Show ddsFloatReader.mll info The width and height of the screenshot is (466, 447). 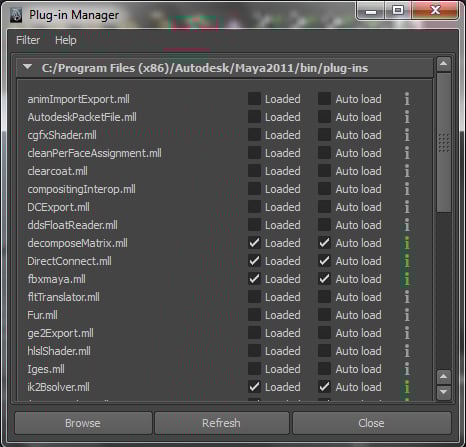point(407,225)
